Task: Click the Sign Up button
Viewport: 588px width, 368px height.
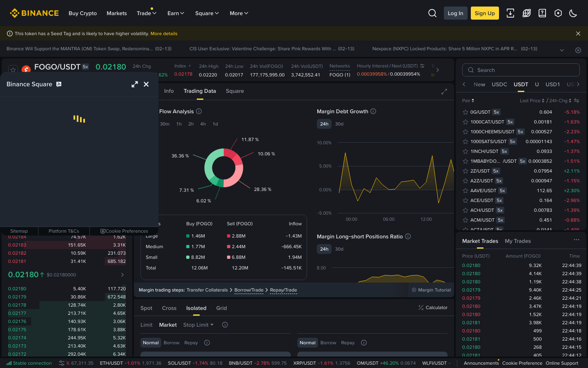Action: coord(484,13)
